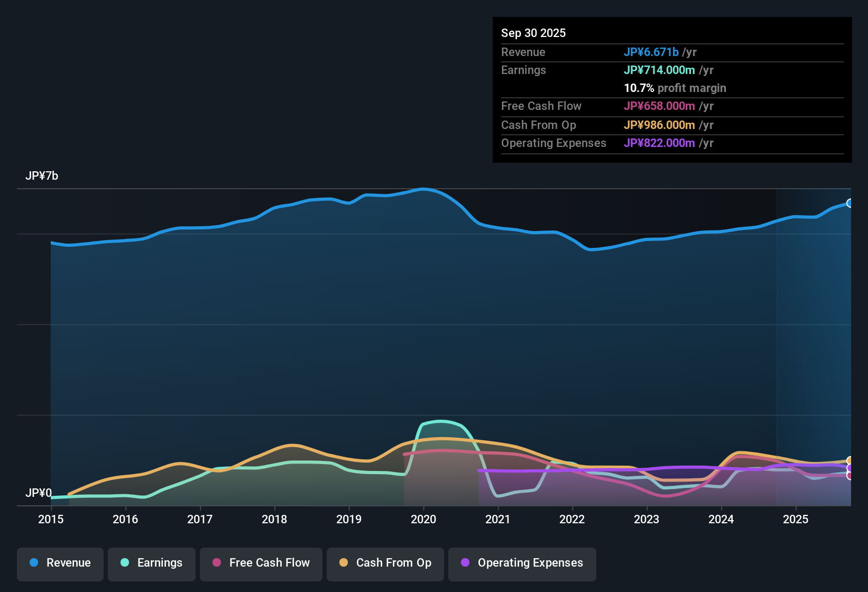Click the 10.7% profit margin text
The image size is (868, 592).
pos(675,88)
